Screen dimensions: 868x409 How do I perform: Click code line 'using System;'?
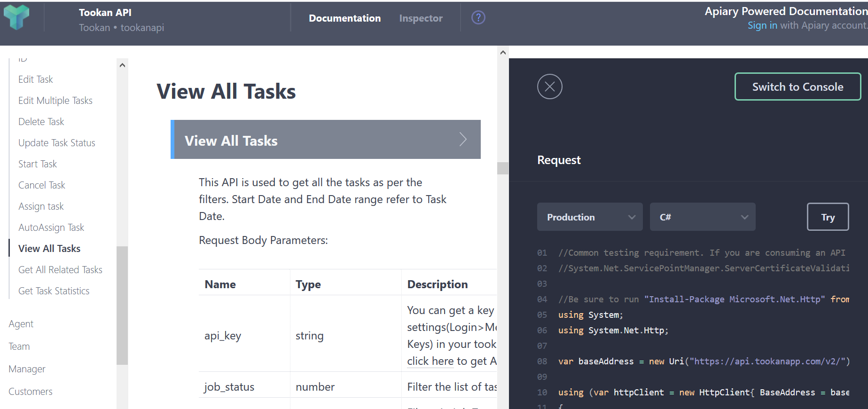pyautogui.click(x=591, y=315)
